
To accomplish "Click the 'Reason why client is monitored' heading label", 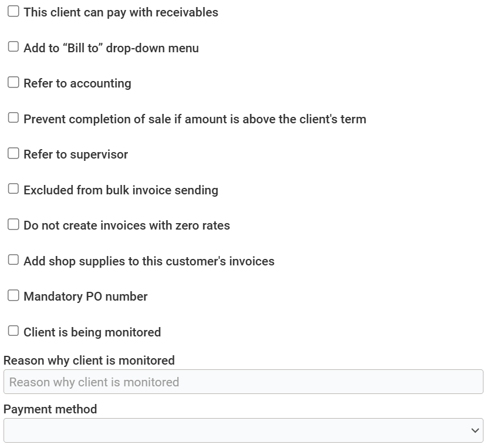I will (89, 360).
